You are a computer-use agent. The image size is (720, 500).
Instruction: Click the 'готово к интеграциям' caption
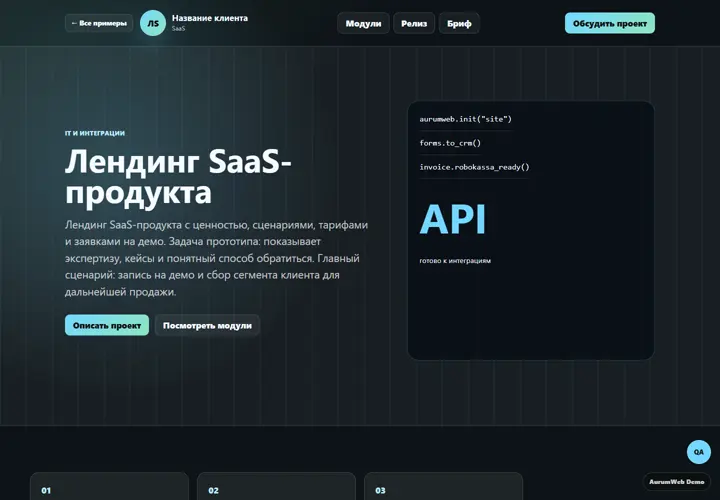coord(455,261)
